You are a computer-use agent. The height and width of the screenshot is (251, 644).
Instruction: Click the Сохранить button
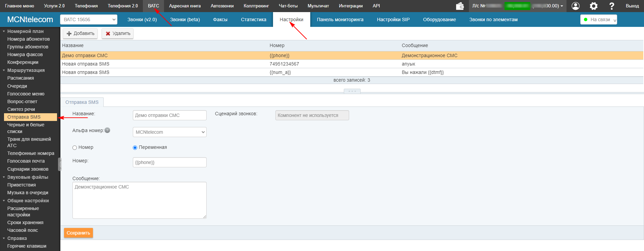tap(78, 233)
